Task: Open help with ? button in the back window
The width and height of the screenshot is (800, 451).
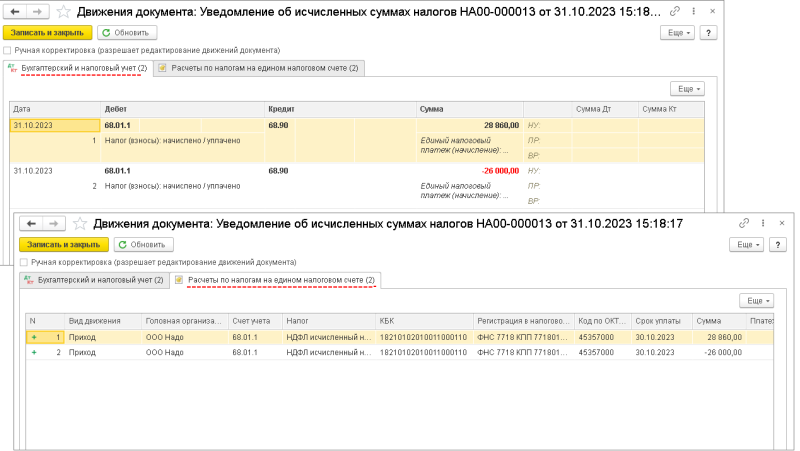Action: pyautogui.click(x=708, y=33)
